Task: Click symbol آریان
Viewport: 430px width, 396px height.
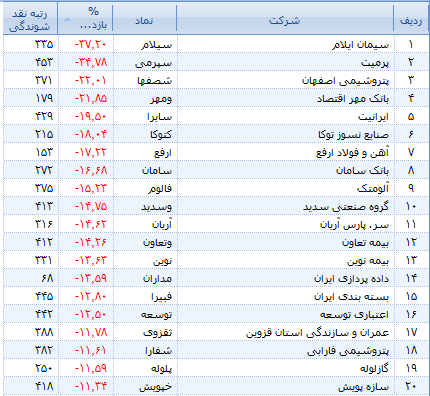Action: click(162, 225)
